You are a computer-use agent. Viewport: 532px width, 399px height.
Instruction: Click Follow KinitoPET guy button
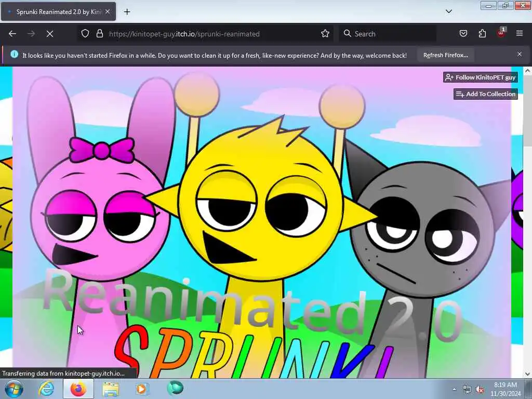coord(481,77)
